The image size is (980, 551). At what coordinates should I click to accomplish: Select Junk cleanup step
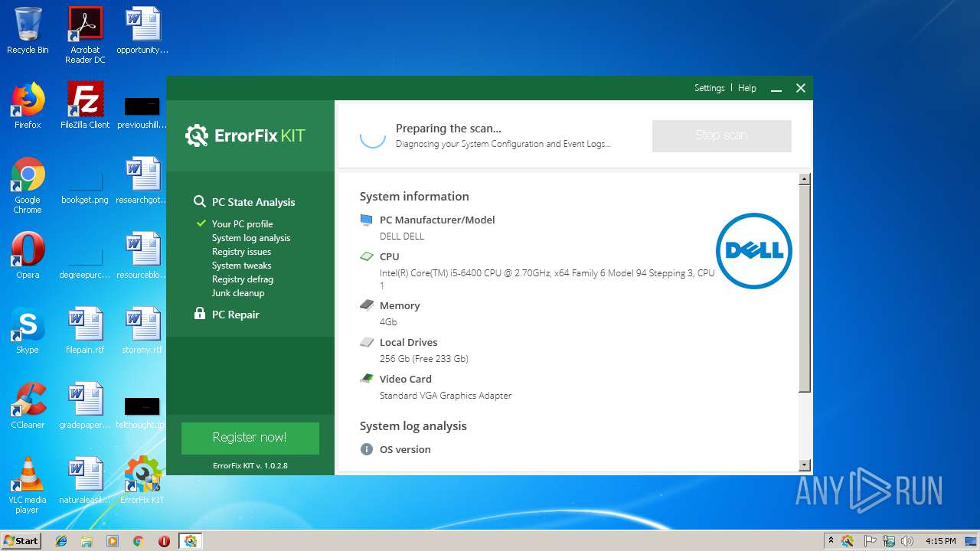(237, 293)
